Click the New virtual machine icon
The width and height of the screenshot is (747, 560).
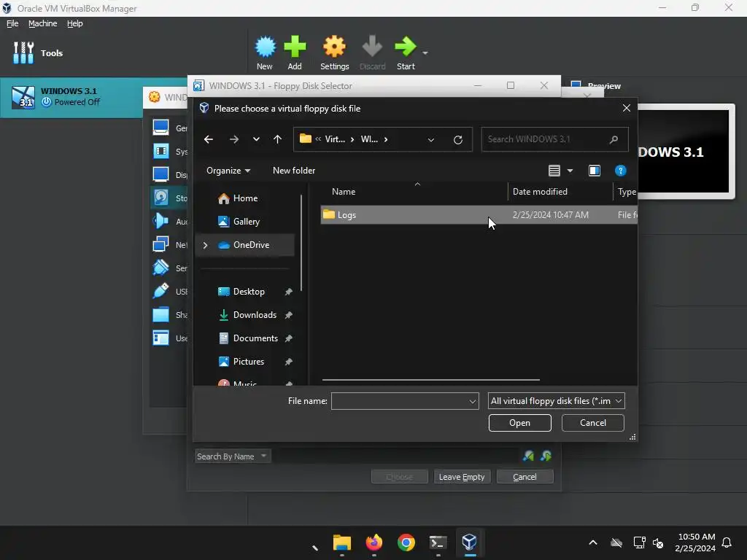pos(265,47)
